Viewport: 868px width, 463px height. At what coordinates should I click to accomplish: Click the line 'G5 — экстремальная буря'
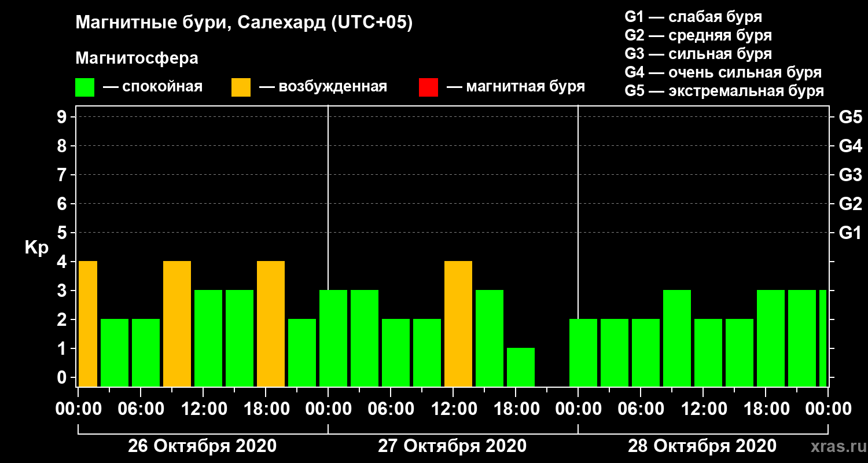pyautogui.click(x=724, y=91)
